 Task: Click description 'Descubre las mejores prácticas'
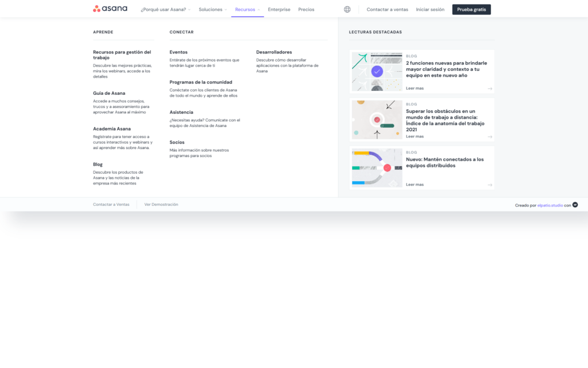[x=122, y=71]
